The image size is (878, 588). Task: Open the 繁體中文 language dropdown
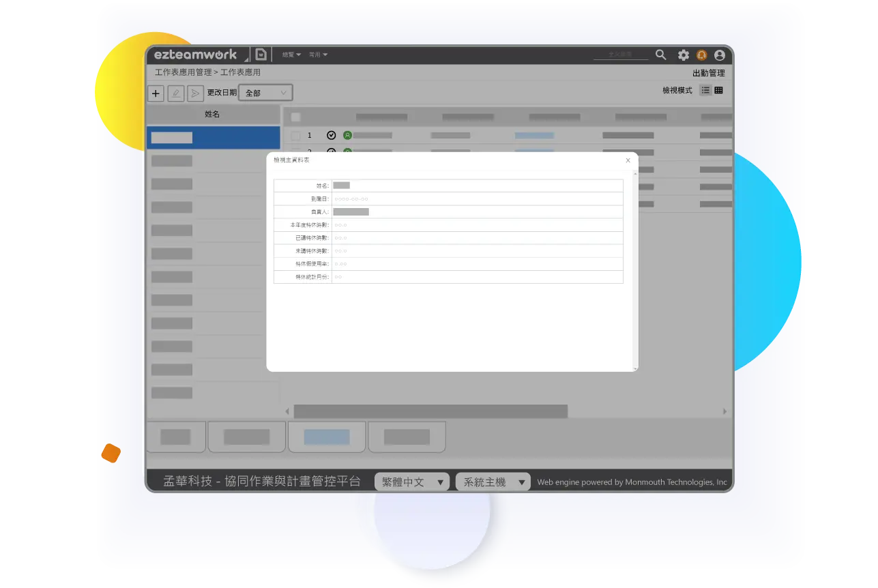coord(412,482)
